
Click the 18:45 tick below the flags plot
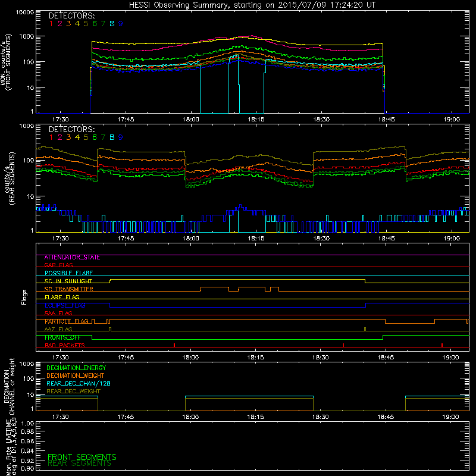coord(386,358)
